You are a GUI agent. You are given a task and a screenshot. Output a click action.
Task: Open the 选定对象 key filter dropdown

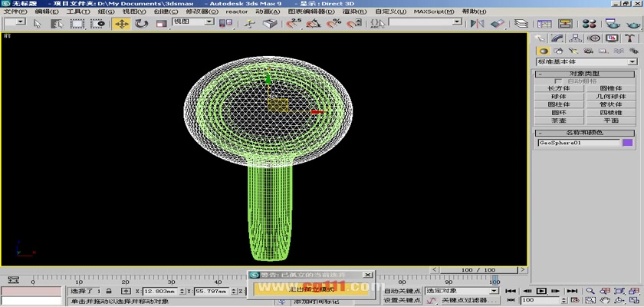[x=462, y=291]
